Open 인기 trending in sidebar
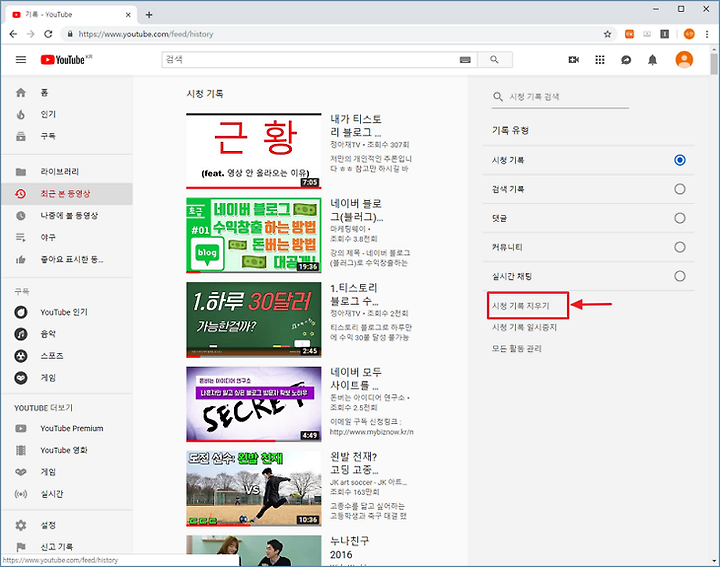 [67, 114]
